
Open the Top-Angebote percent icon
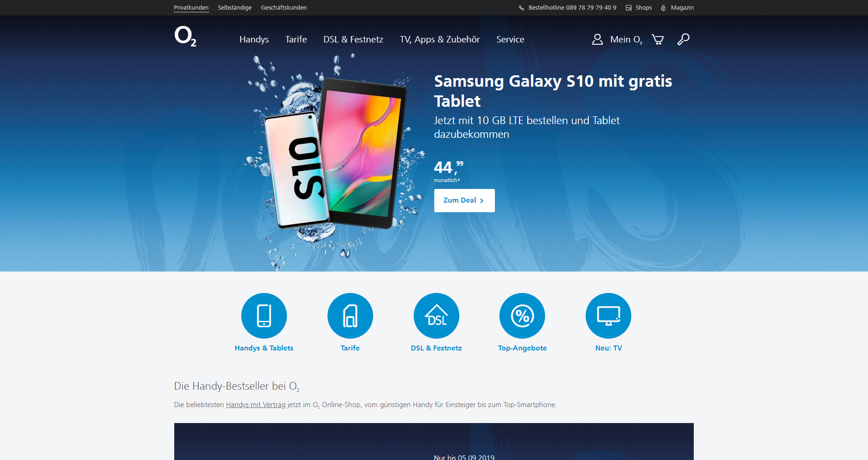tap(522, 316)
